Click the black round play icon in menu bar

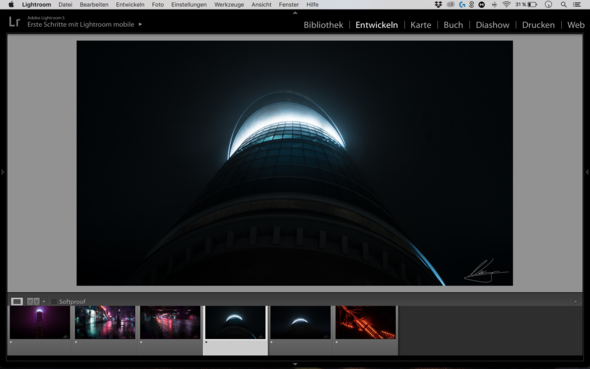point(482,5)
